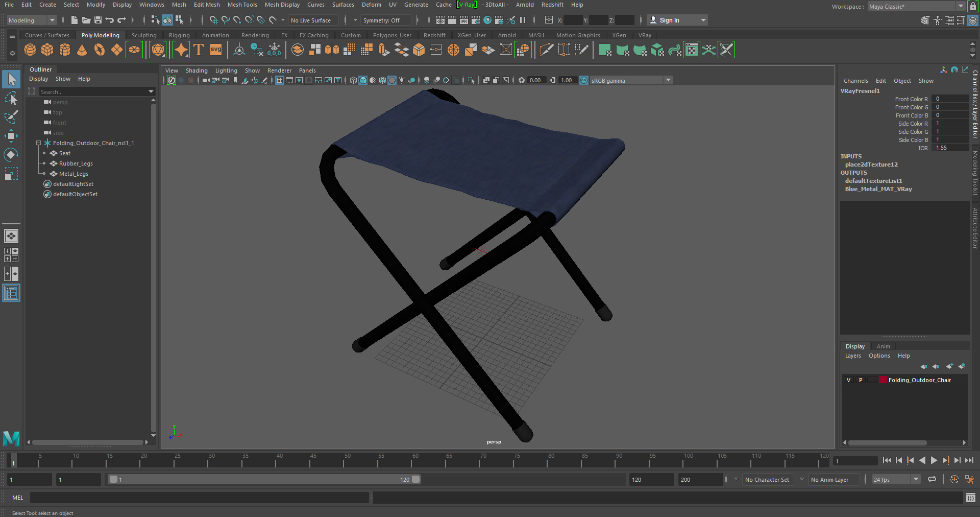Screen dimensions: 980x517
Task: Click go to end of playback range
Action: (x=969, y=460)
